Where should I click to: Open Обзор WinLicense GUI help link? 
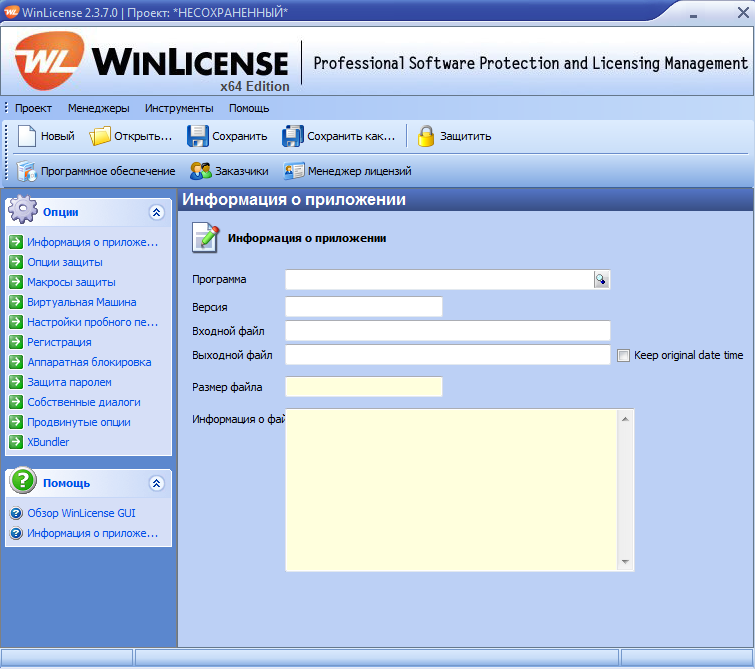(81, 513)
